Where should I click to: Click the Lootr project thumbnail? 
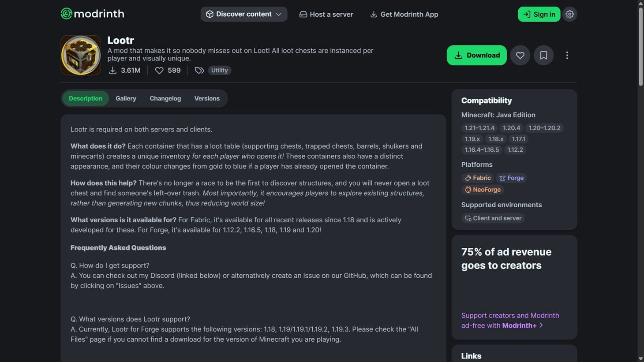click(x=80, y=55)
